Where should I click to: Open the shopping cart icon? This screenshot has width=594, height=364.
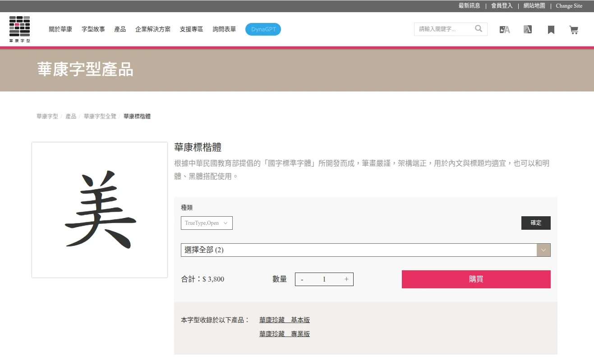[574, 30]
